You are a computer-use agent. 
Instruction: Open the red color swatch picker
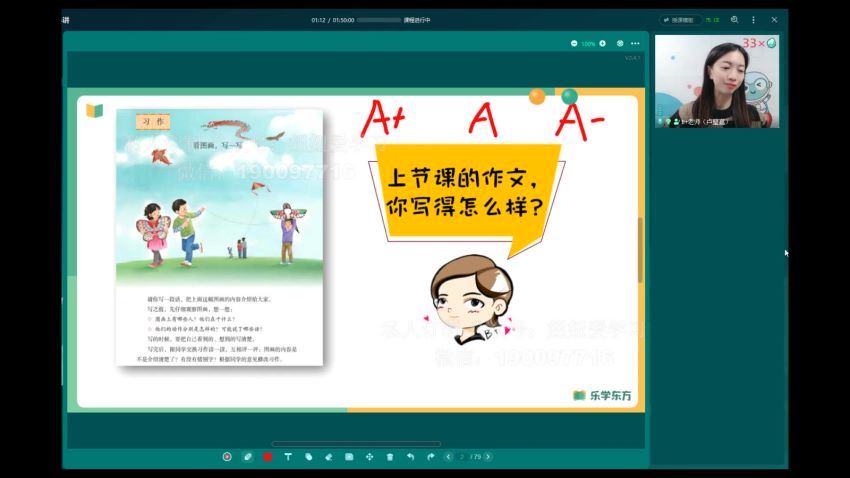click(268, 457)
